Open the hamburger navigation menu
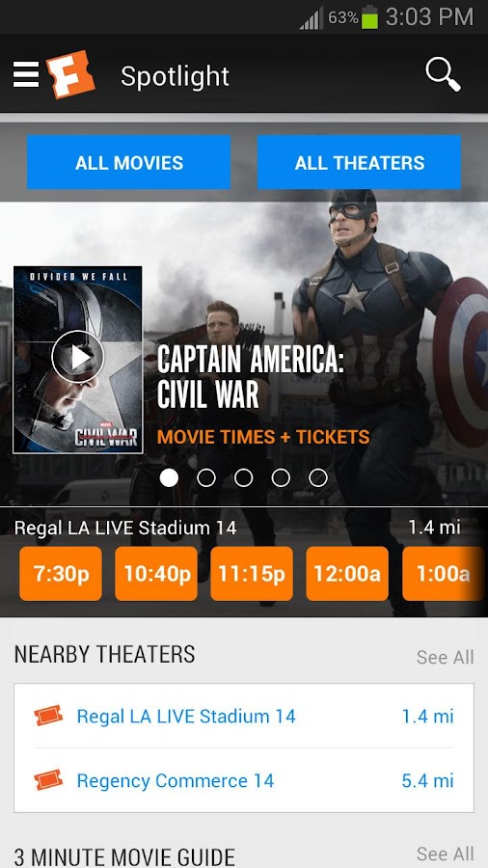 pyautogui.click(x=26, y=74)
